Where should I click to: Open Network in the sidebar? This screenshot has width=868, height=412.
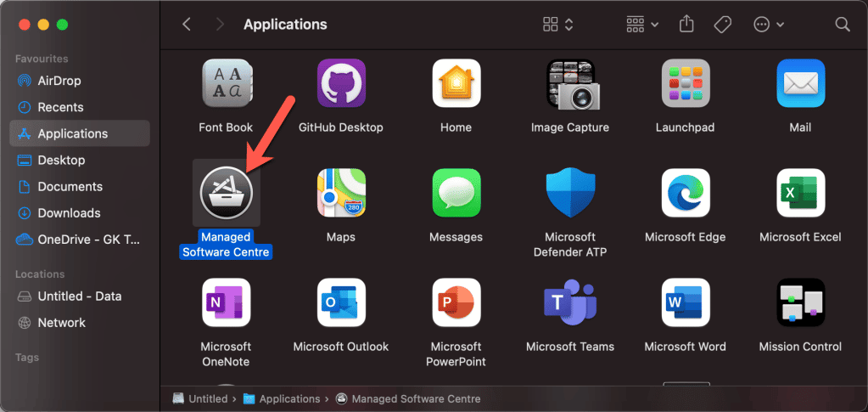pos(80,323)
